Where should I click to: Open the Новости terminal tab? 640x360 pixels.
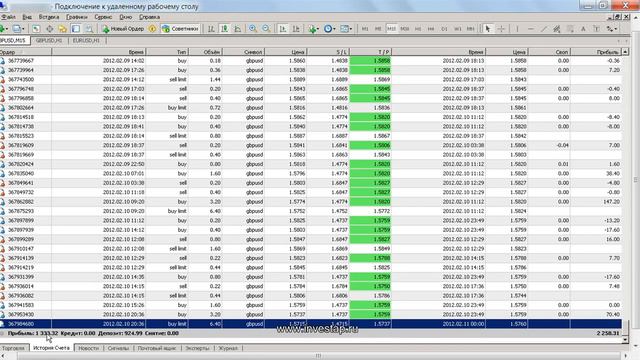click(x=89, y=348)
